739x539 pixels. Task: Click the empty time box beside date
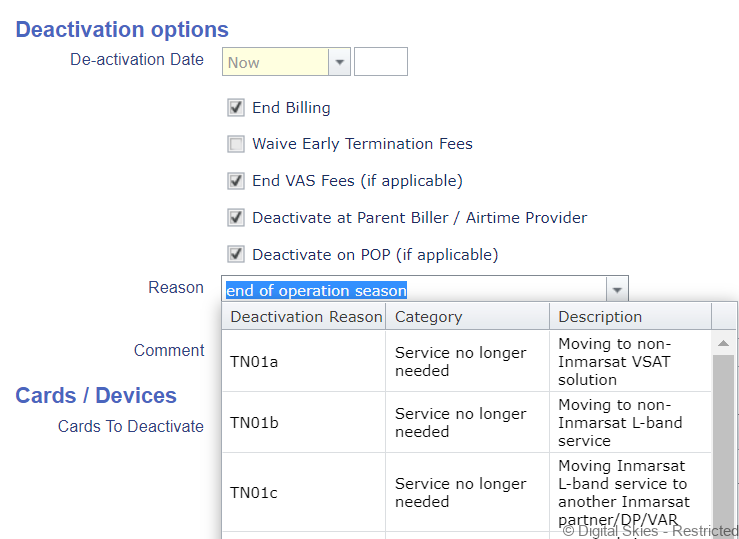coord(380,62)
